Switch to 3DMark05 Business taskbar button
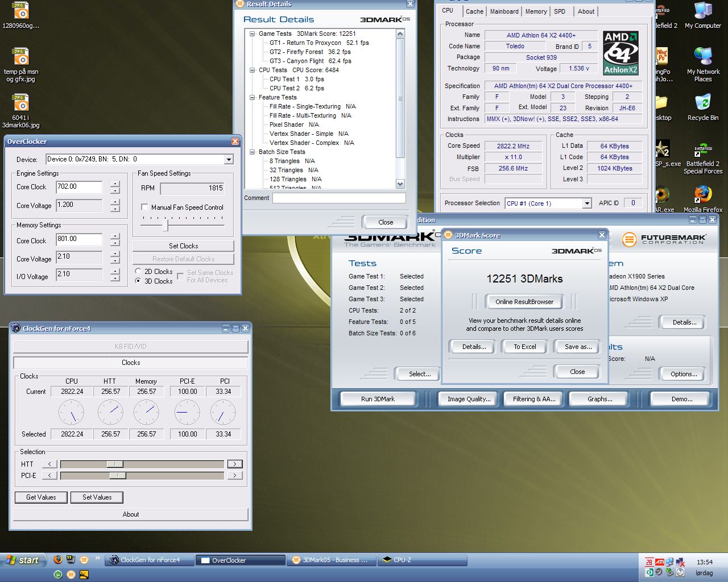The height and width of the screenshot is (582, 728). tap(331, 560)
